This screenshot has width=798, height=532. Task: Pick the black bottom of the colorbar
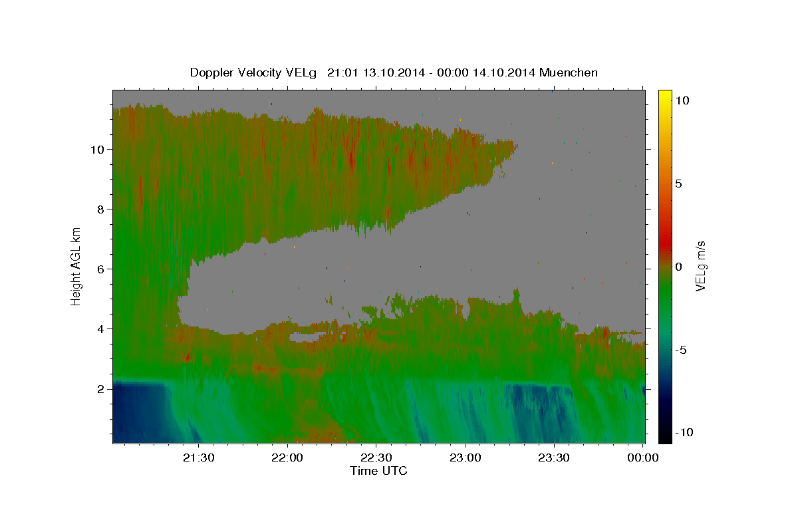[665, 439]
